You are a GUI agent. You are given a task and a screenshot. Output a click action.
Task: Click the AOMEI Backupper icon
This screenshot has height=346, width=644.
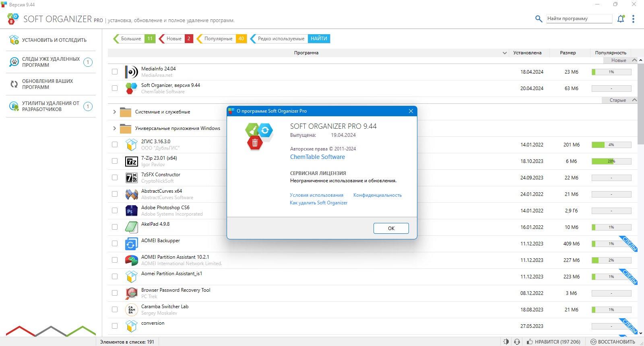(x=131, y=244)
